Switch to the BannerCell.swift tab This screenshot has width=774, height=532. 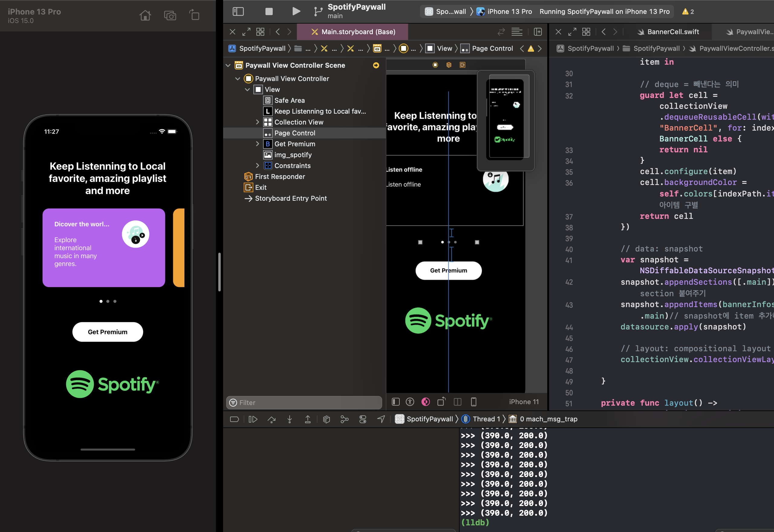tap(668, 32)
